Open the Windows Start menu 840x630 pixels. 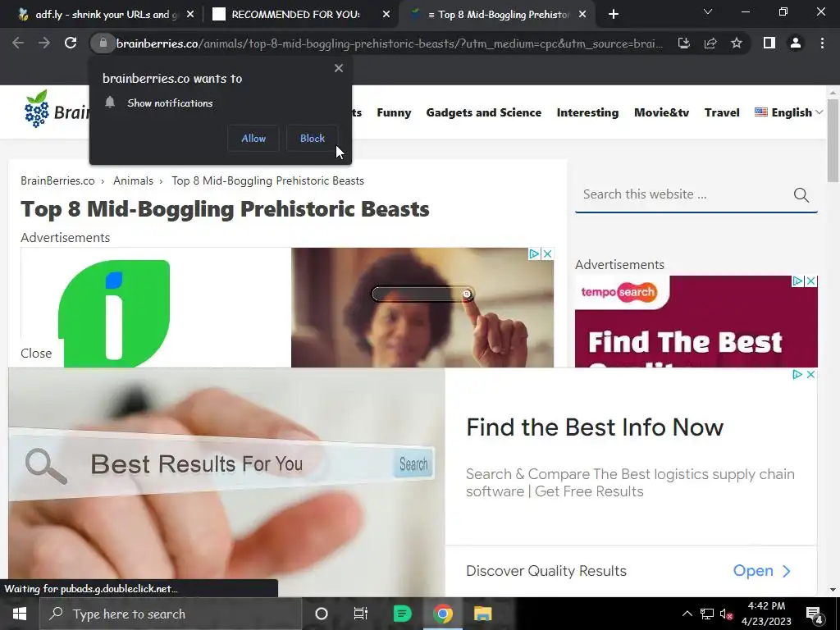[20, 614]
